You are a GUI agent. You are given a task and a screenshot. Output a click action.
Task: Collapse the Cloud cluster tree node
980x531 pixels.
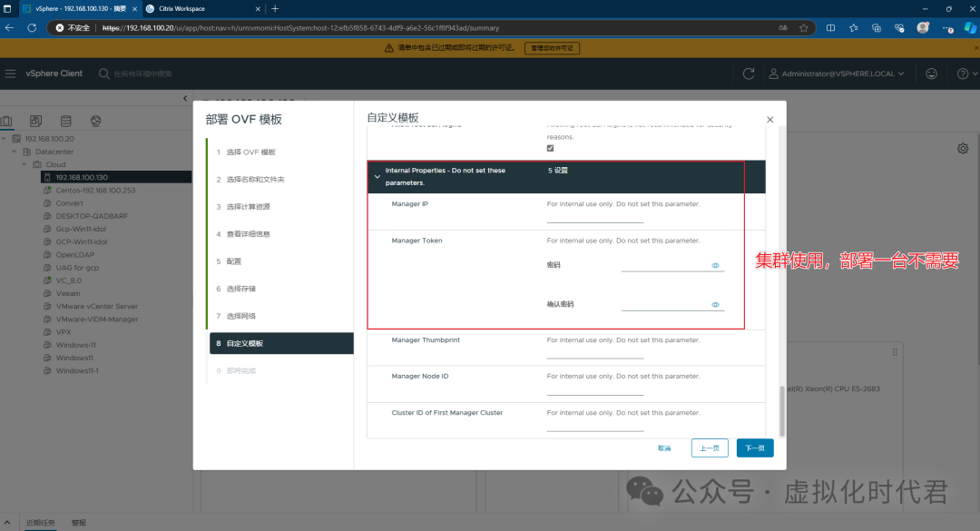coord(24,164)
